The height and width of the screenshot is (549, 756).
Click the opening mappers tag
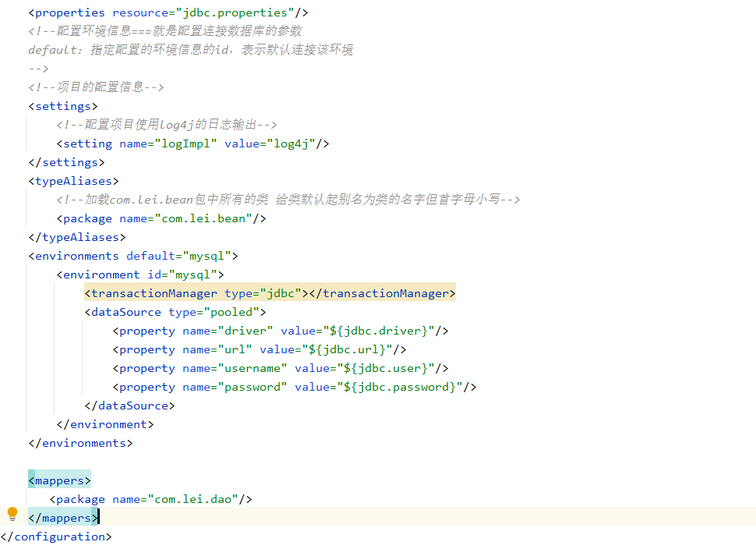point(59,480)
